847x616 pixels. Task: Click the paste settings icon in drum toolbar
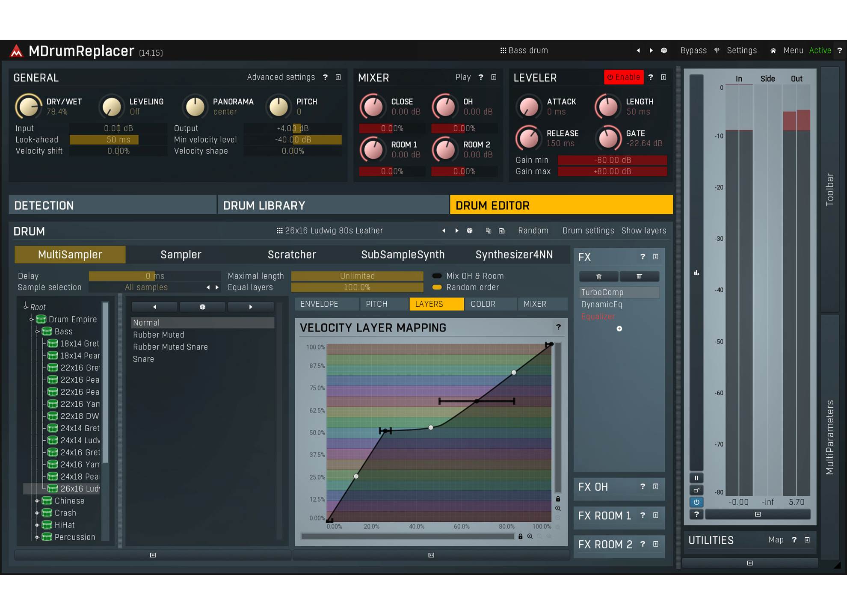click(x=502, y=231)
